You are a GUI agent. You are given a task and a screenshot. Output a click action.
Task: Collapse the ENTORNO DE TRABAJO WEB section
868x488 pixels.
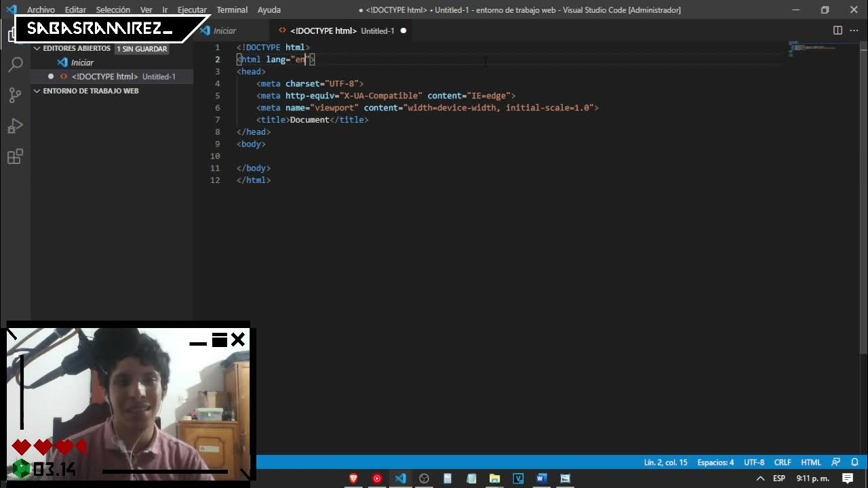click(x=86, y=91)
